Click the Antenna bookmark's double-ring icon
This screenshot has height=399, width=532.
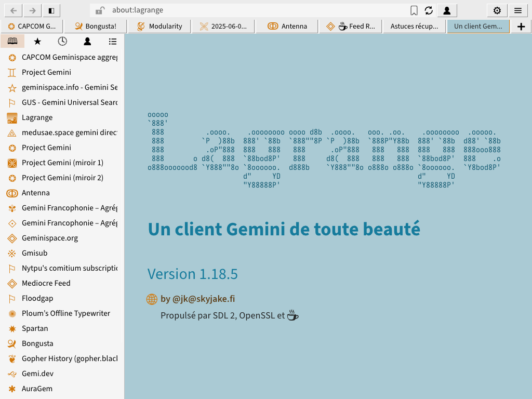(12, 193)
